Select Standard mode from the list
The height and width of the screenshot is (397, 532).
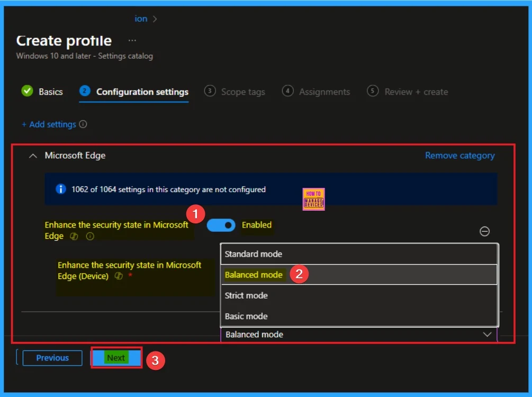click(359, 254)
